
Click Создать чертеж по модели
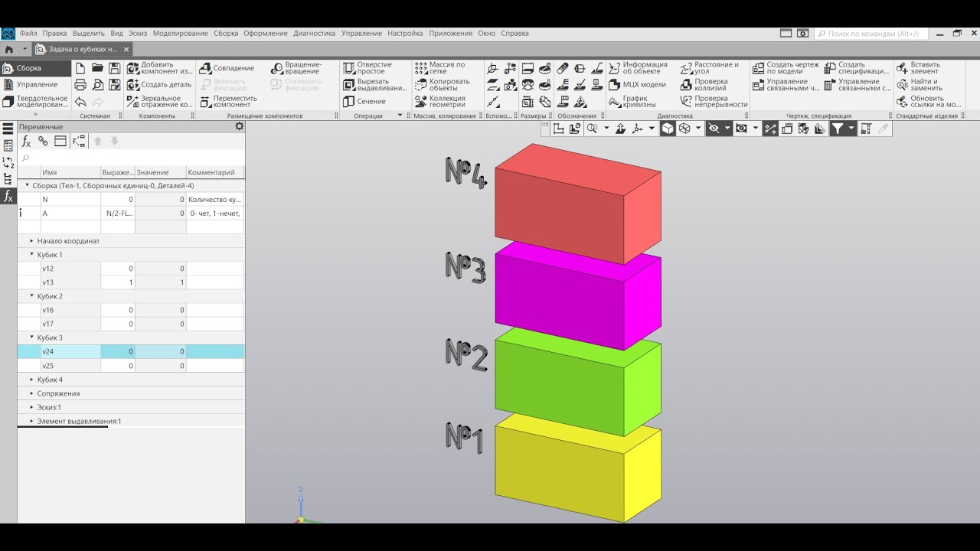coord(786,68)
